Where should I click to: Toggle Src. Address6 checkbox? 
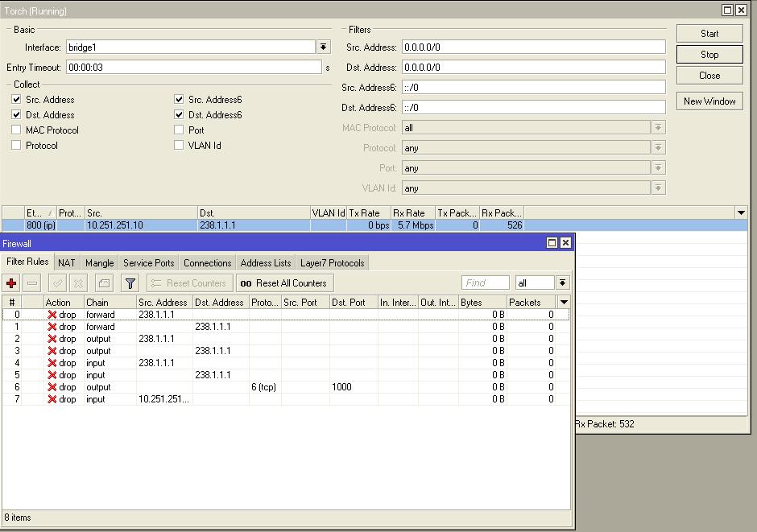coord(179,99)
